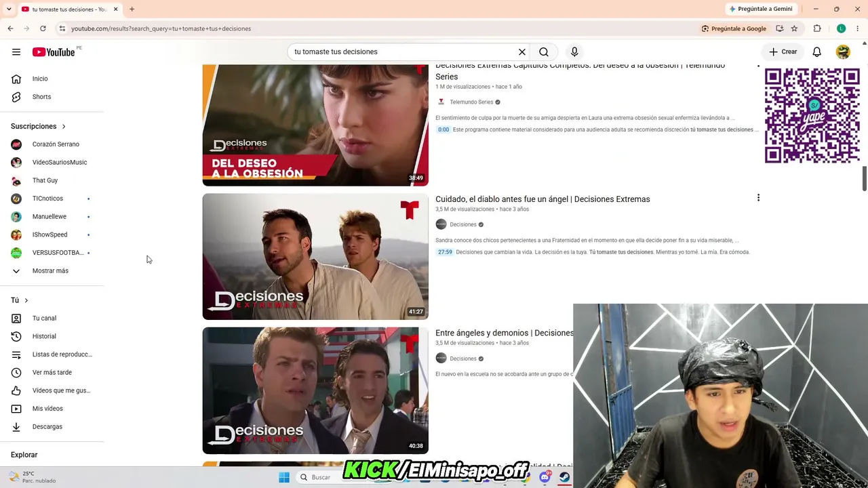
Task: Play the 'Entre ángeles y demonios' thumbnail
Action: 315,390
